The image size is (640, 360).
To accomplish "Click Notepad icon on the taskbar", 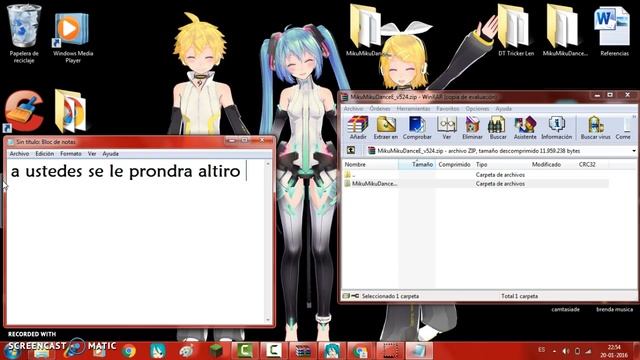I will [419, 351].
